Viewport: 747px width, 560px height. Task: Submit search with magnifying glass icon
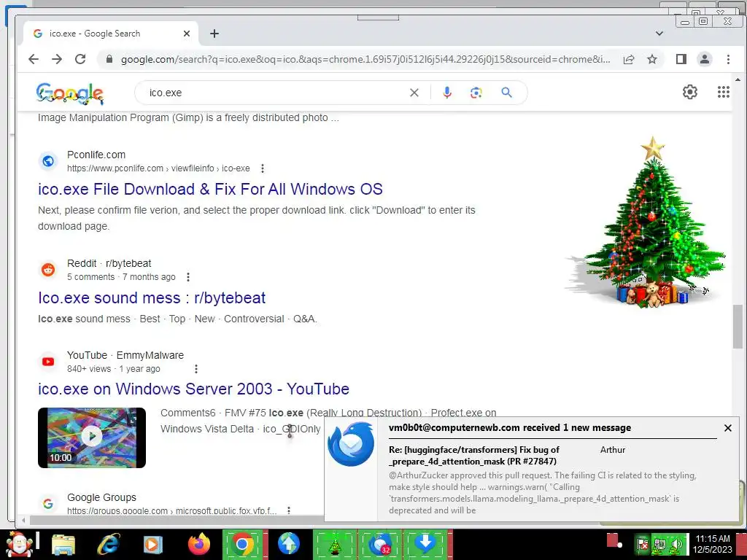coord(506,93)
